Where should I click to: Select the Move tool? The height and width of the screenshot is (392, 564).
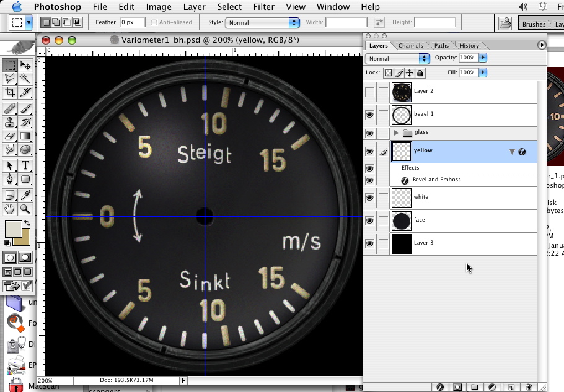tap(25, 65)
